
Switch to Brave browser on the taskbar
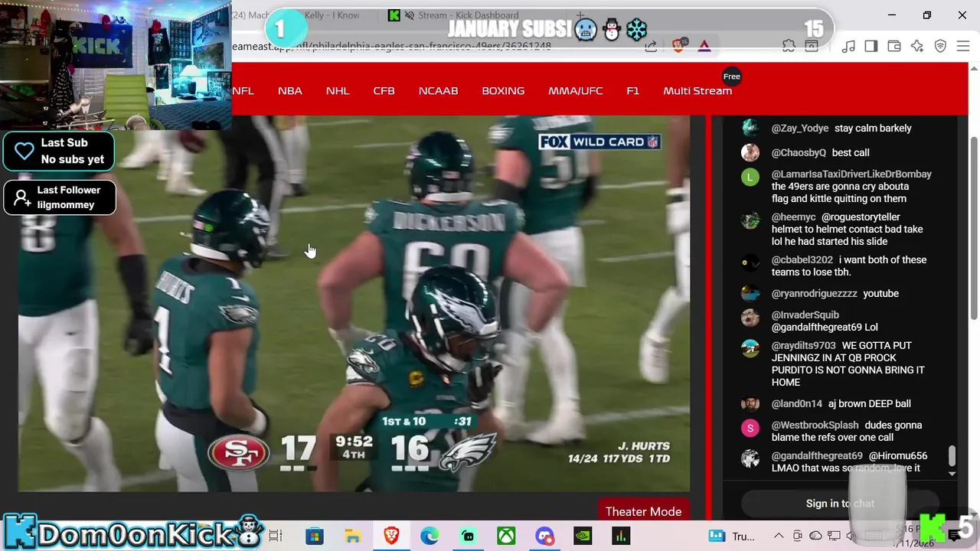tap(391, 536)
